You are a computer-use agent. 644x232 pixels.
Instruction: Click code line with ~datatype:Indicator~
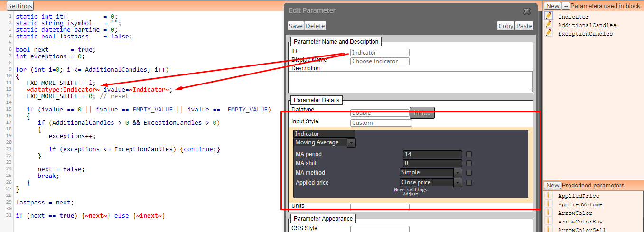[x=100, y=89]
